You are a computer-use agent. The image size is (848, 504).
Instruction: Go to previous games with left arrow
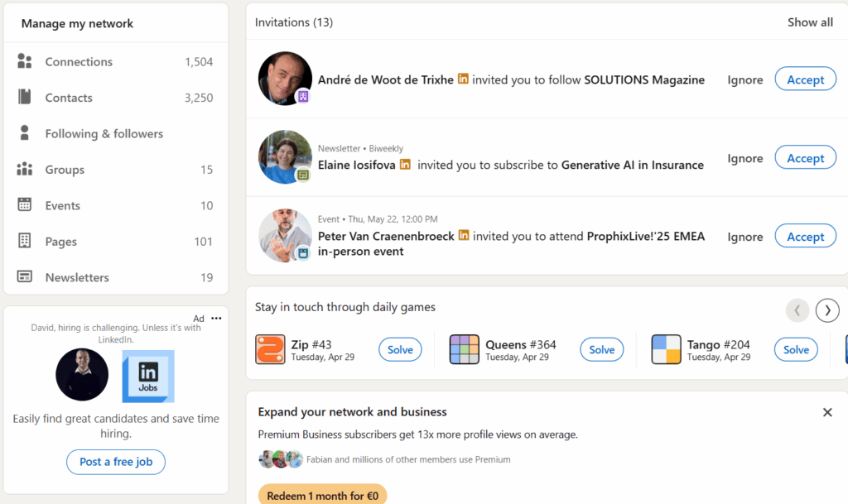797,310
